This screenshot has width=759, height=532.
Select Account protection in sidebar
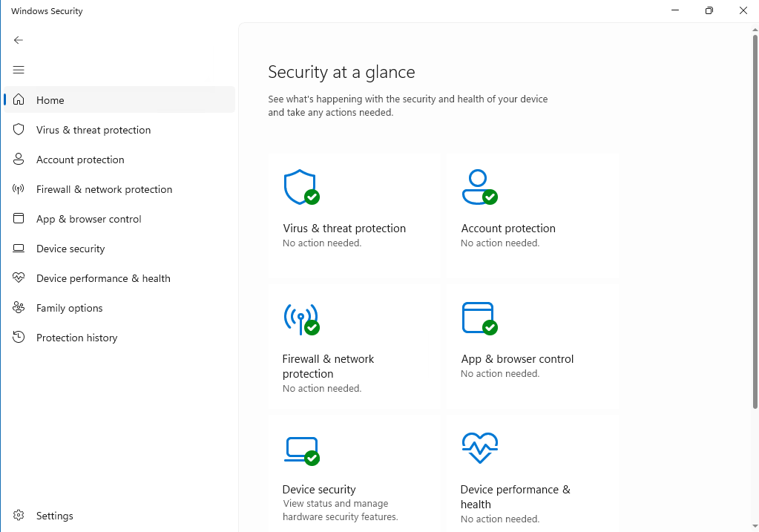point(80,160)
